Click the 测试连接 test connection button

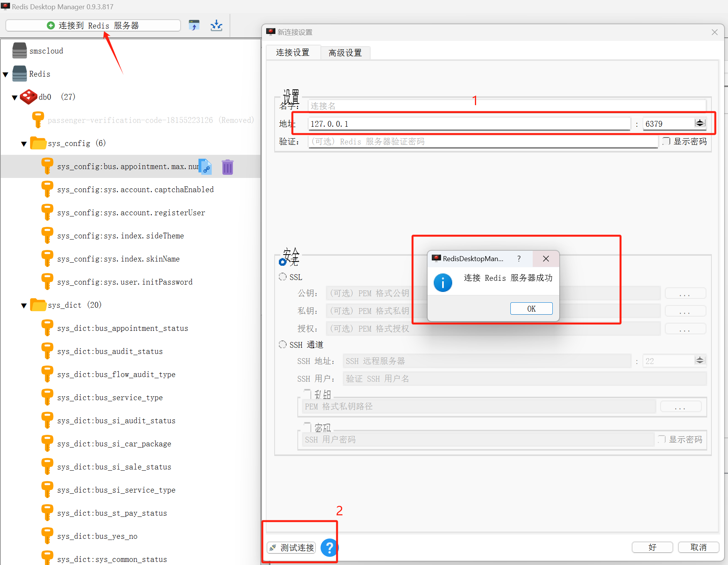click(x=291, y=547)
